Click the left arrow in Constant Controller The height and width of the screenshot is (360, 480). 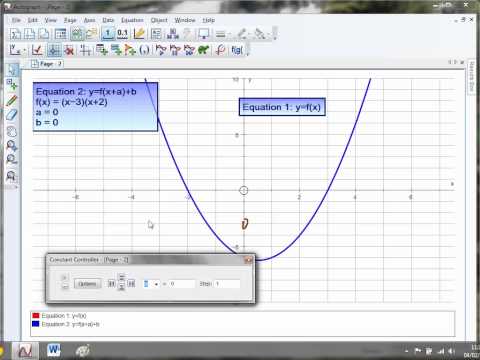pyautogui.click(x=112, y=284)
